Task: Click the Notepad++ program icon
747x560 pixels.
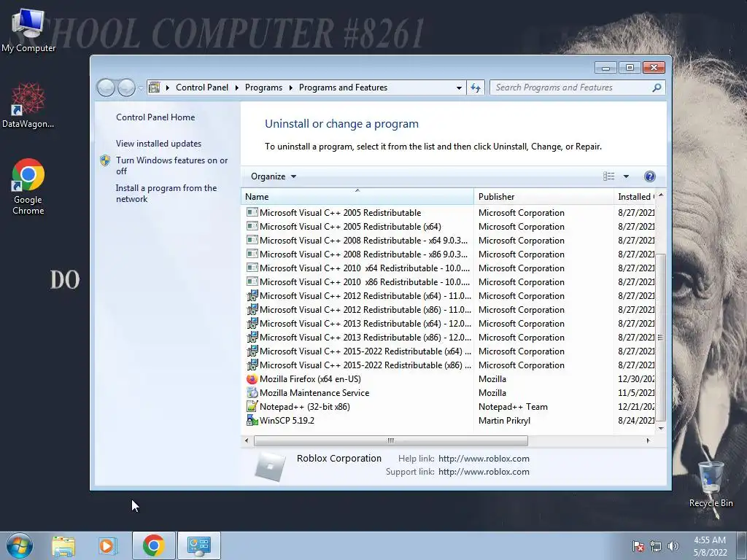Action: point(252,407)
